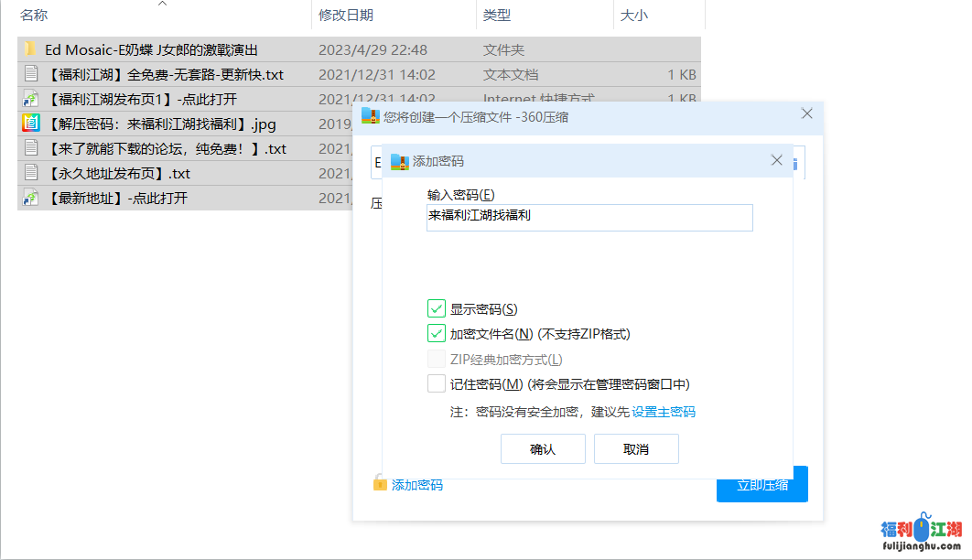Sort files by 名称 column header

coord(35,16)
